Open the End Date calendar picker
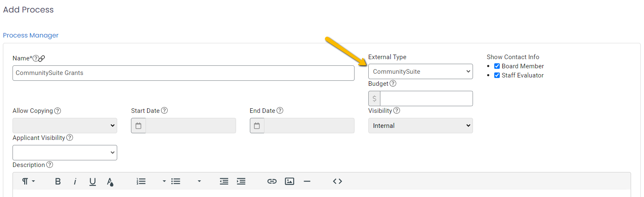This screenshot has width=644, height=197. 257,126
